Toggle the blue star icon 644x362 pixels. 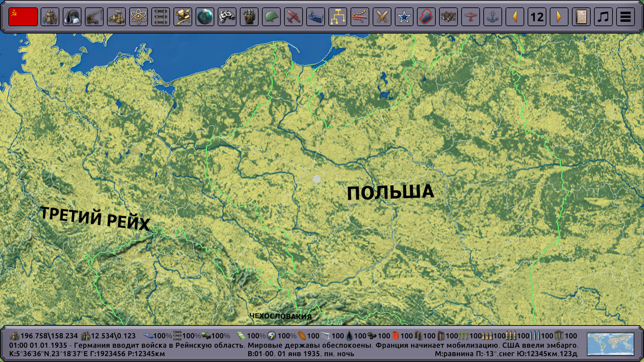click(x=404, y=17)
